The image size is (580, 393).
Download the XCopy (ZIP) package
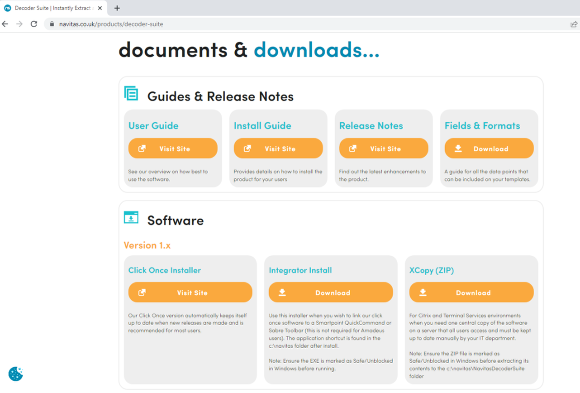tap(471, 292)
